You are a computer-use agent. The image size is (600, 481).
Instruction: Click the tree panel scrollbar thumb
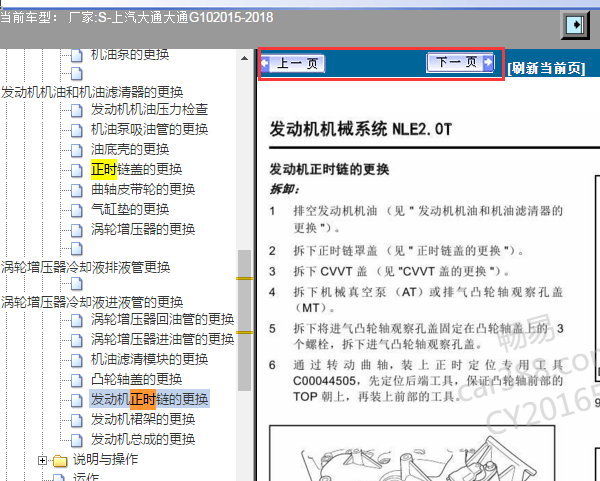tap(244, 320)
